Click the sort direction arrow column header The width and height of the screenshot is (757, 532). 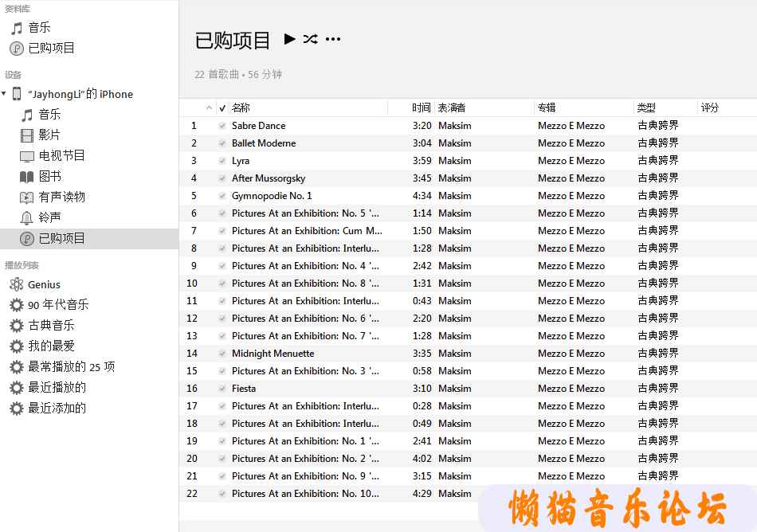[209, 108]
